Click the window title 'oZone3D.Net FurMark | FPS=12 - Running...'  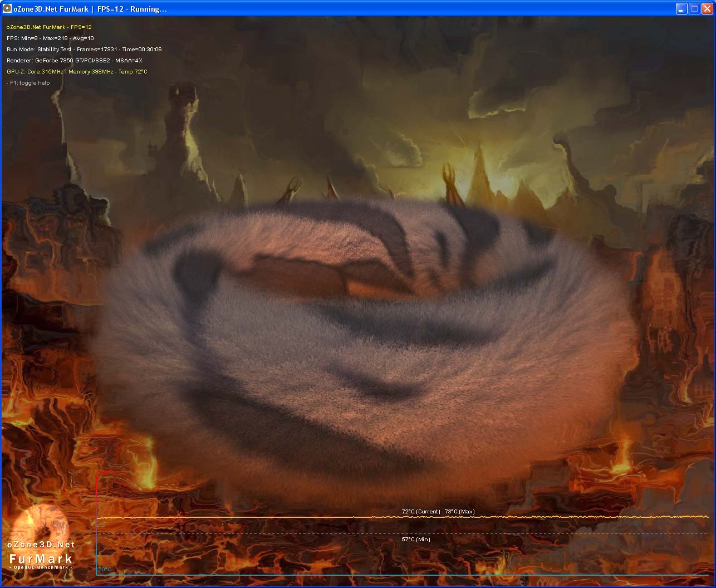coord(90,9)
